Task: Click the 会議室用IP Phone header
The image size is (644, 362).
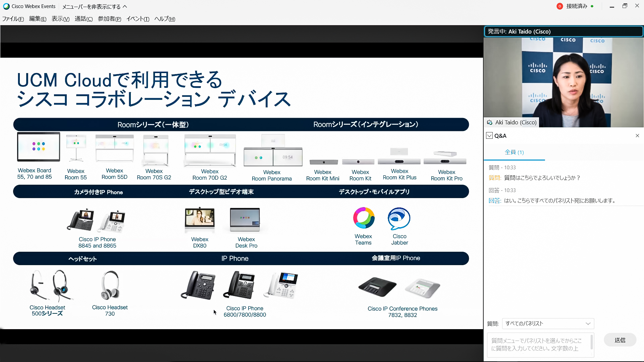Action: 396,258
